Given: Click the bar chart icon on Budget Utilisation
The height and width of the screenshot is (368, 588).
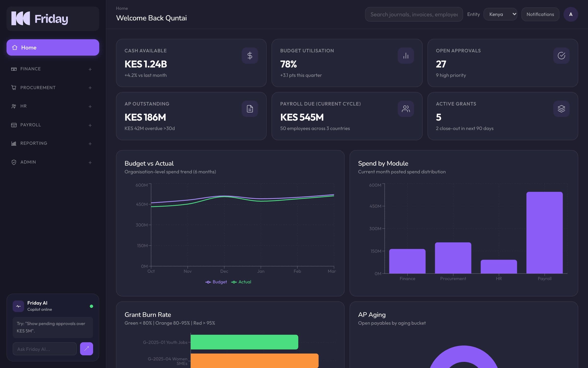Looking at the screenshot, I should [x=406, y=56].
